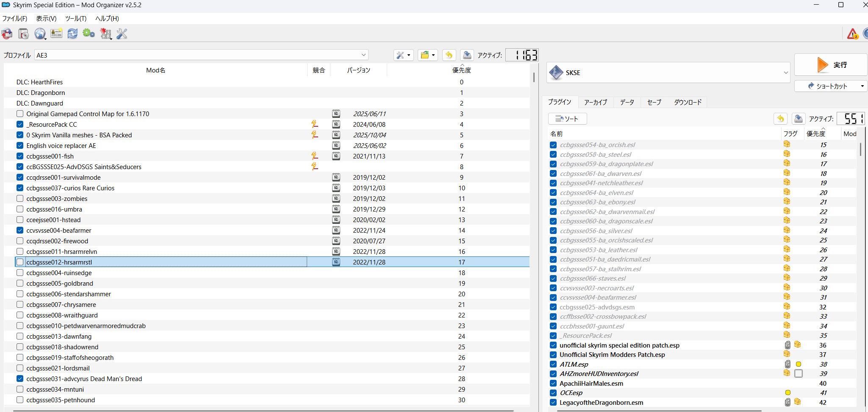The image size is (868, 412).
Task: Click the blue Refresh arrows icon
Action: coord(72,34)
